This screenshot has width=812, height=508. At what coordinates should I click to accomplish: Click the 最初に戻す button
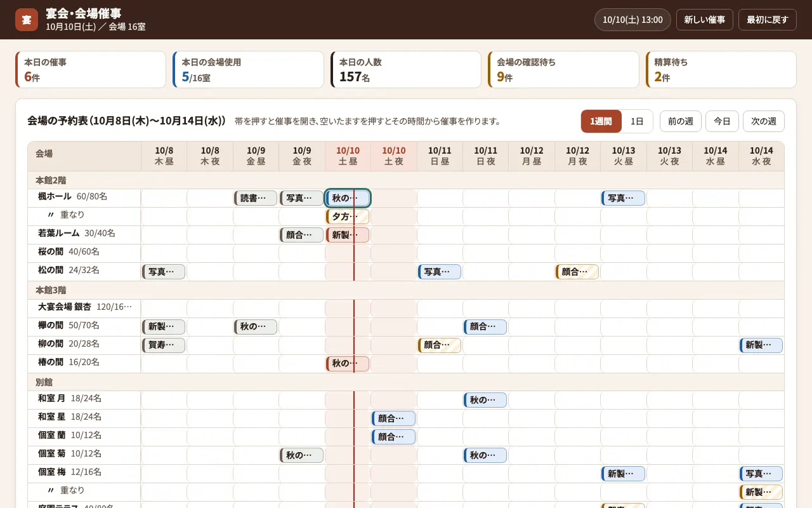[x=767, y=20]
